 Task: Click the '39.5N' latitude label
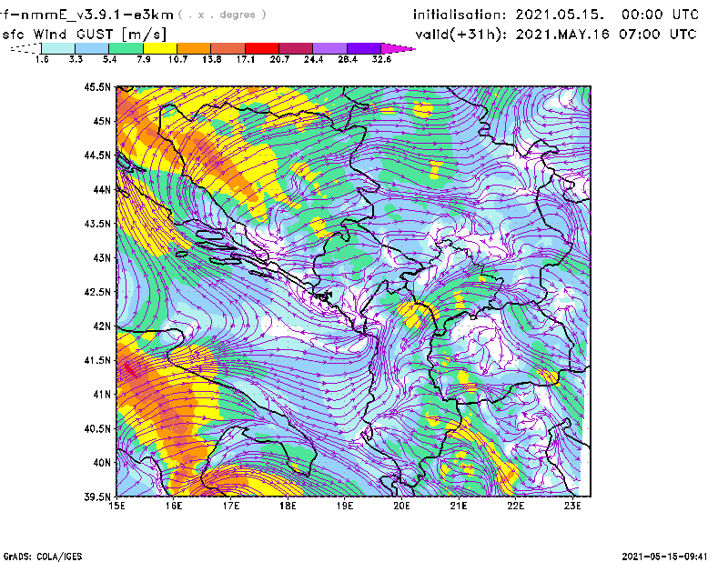click(98, 497)
